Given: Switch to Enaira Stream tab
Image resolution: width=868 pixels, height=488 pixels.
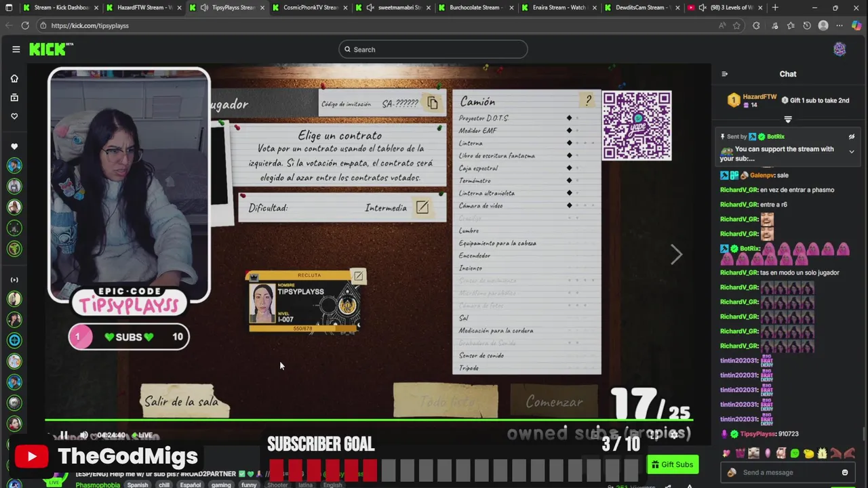Looking at the screenshot, I should tap(558, 7).
